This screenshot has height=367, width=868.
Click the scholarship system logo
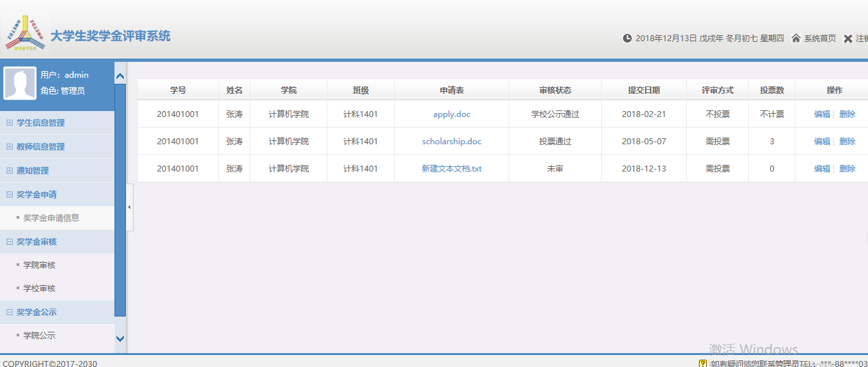(x=27, y=33)
